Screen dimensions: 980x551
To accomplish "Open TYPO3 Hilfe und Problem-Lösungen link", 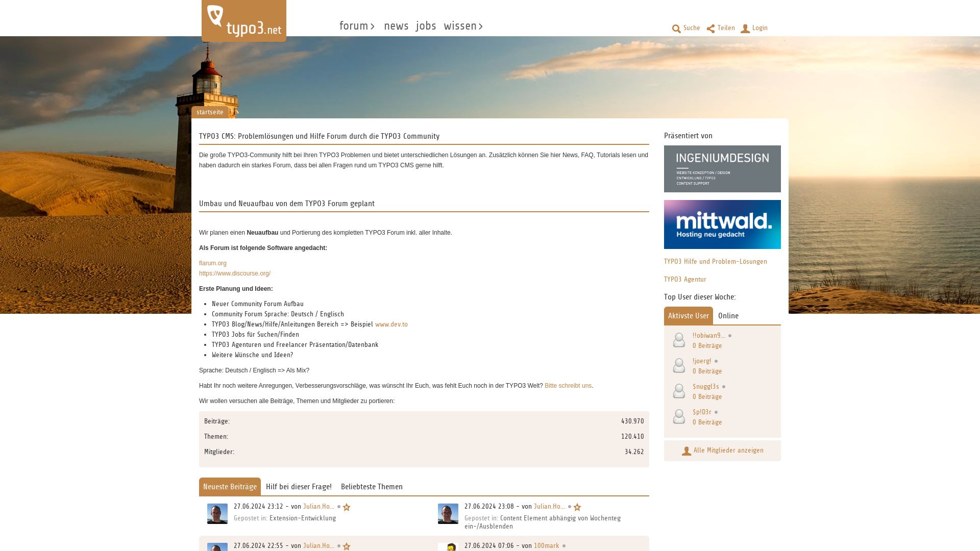I will pyautogui.click(x=716, y=262).
